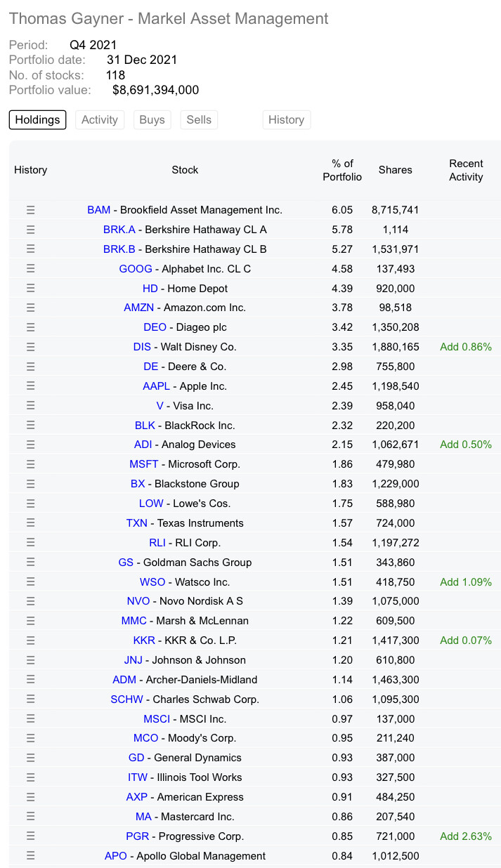
Task: Click 'Add 0.07%' activity for KKR
Action: [466, 640]
